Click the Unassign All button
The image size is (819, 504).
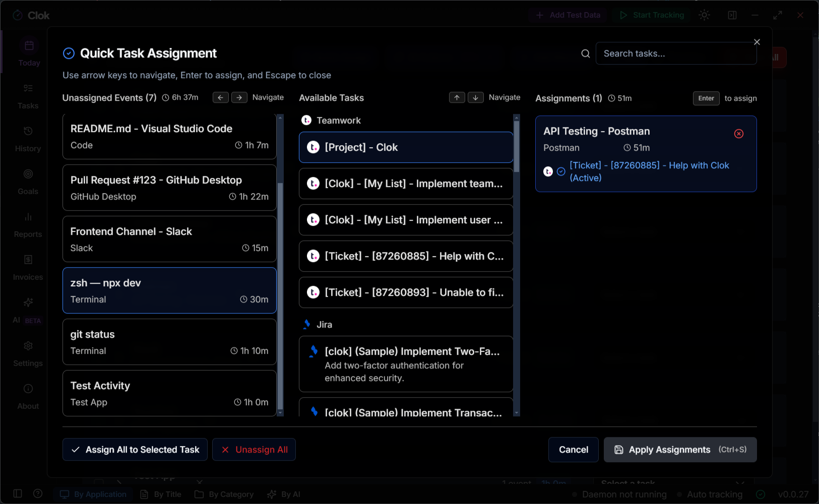[254, 450]
